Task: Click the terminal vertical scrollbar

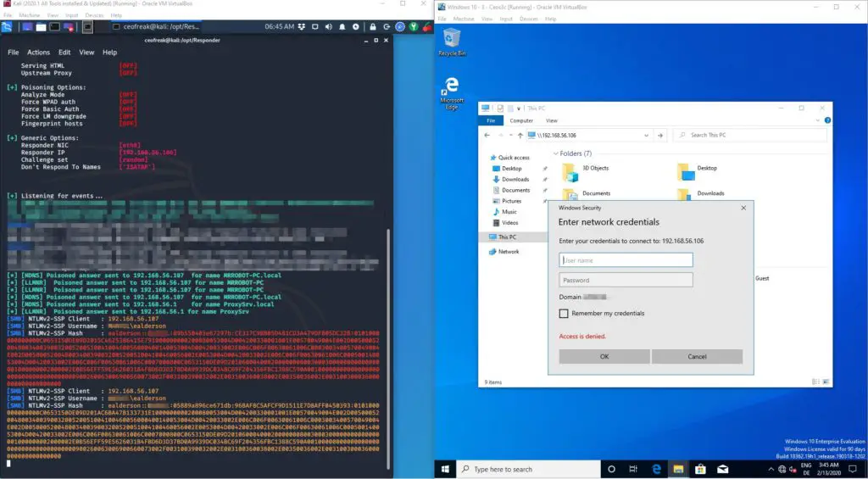Action: pos(387,349)
